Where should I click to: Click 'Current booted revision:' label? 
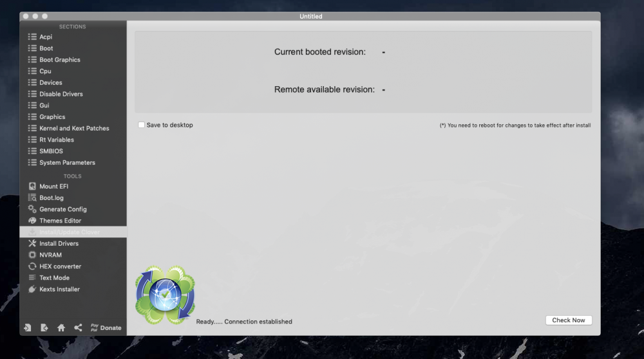click(319, 52)
